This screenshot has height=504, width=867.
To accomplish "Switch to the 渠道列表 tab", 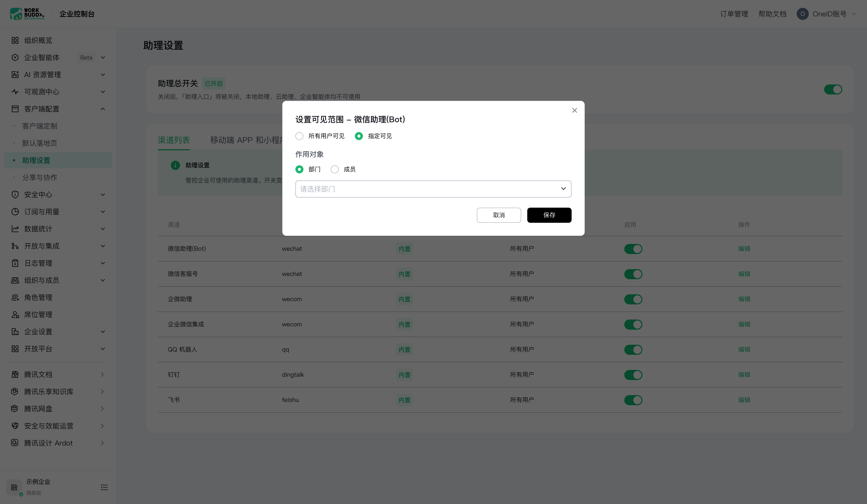I will [174, 140].
